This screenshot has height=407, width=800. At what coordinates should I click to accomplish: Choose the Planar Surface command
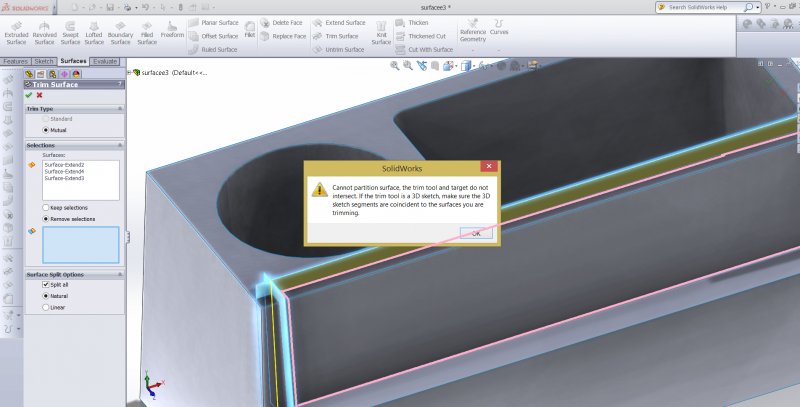pyautogui.click(x=213, y=23)
